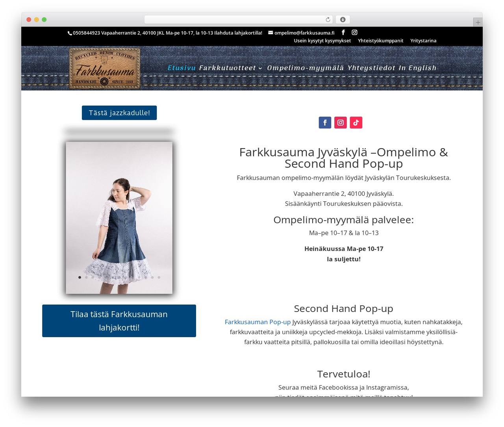The height and width of the screenshot is (427, 504).
Task: Click the Second Hand Pop-up heading
Action: (x=343, y=308)
